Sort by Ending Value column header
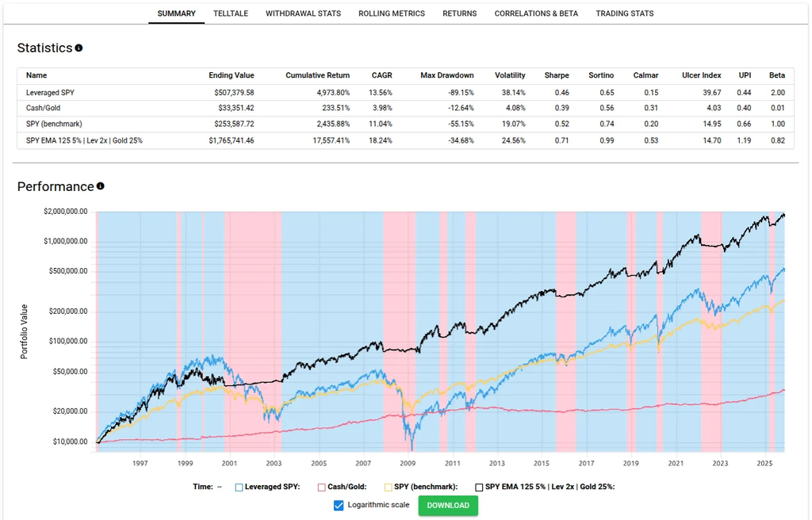Viewport: 812px width, 520px height. coord(231,75)
